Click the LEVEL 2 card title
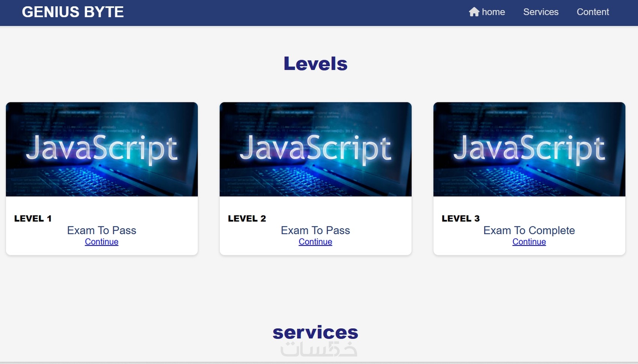The width and height of the screenshot is (638, 364). coord(247,218)
